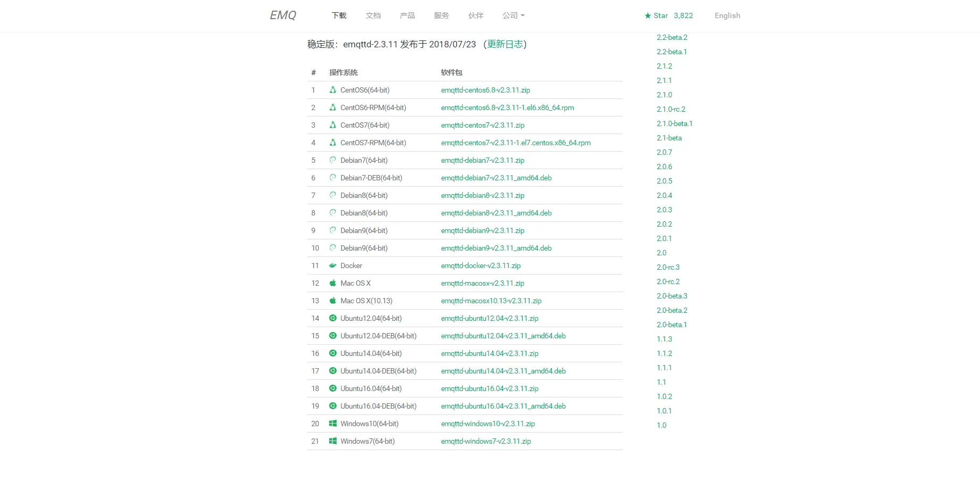Download emqttd-centos6.8 el6 rpm package
Screen dimensions: 980x498
pyautogui.click(x=507, y=107)
